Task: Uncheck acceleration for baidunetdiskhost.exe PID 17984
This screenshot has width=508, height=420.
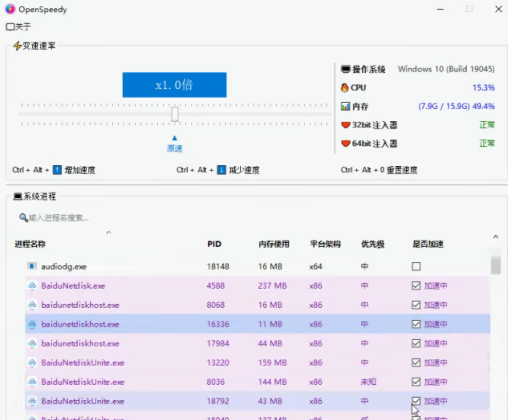Action: point(416,344)
